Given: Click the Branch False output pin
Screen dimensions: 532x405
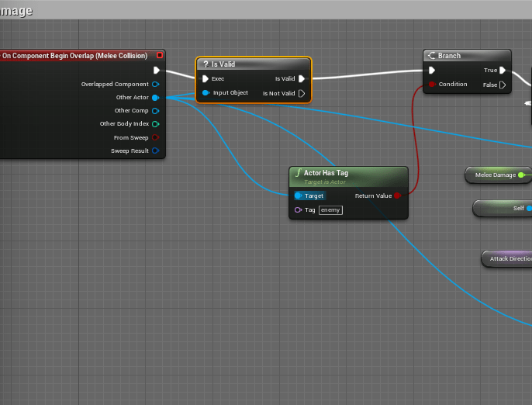Looking at the screenshot, I should [503, 85].
